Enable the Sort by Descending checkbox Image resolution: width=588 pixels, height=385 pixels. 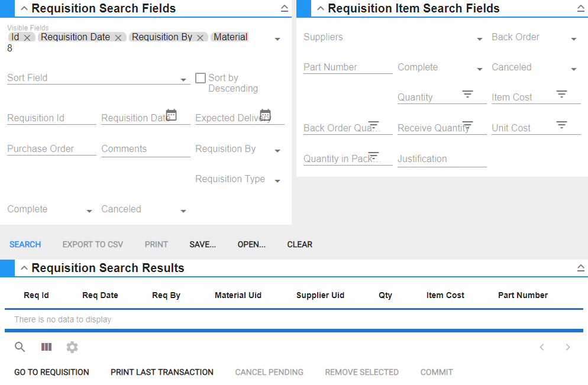[x=201, y=78]
